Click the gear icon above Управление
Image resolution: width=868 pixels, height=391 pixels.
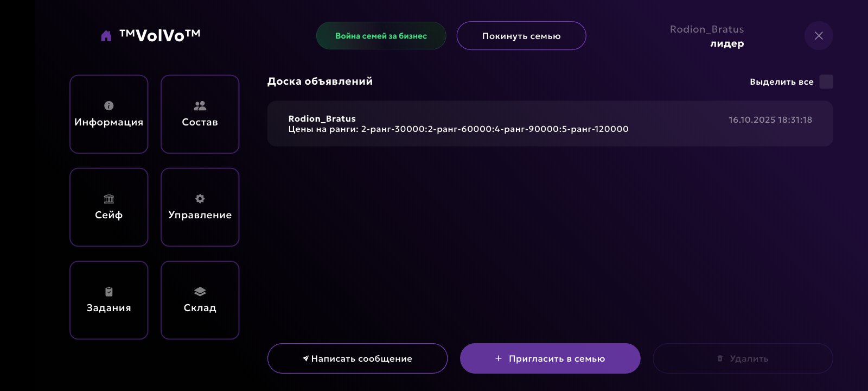point(200,199)
